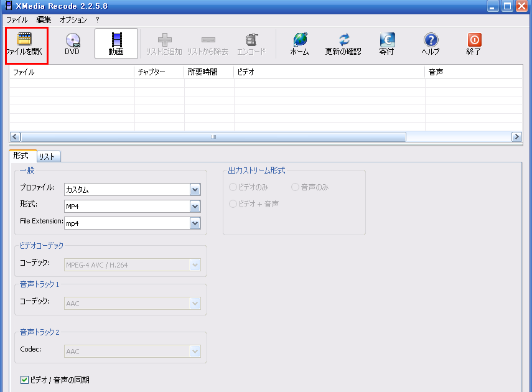Click the チャプター column header
The width and height of the screenshot is (532, 392).
[159, 72]
